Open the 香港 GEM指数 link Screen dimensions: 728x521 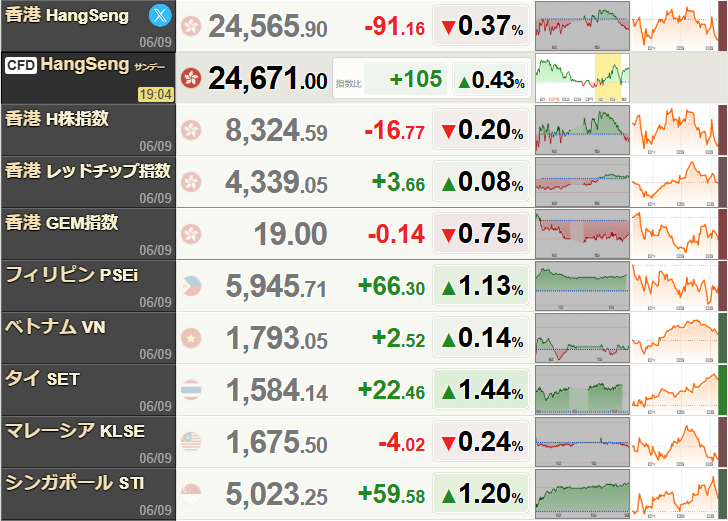(x=62, y=223)
